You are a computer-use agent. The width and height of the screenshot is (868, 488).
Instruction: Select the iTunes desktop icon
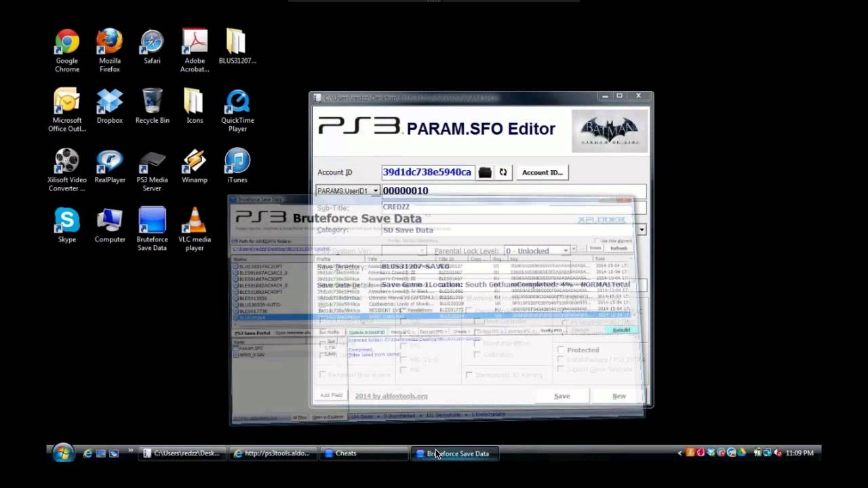[237, 166]
